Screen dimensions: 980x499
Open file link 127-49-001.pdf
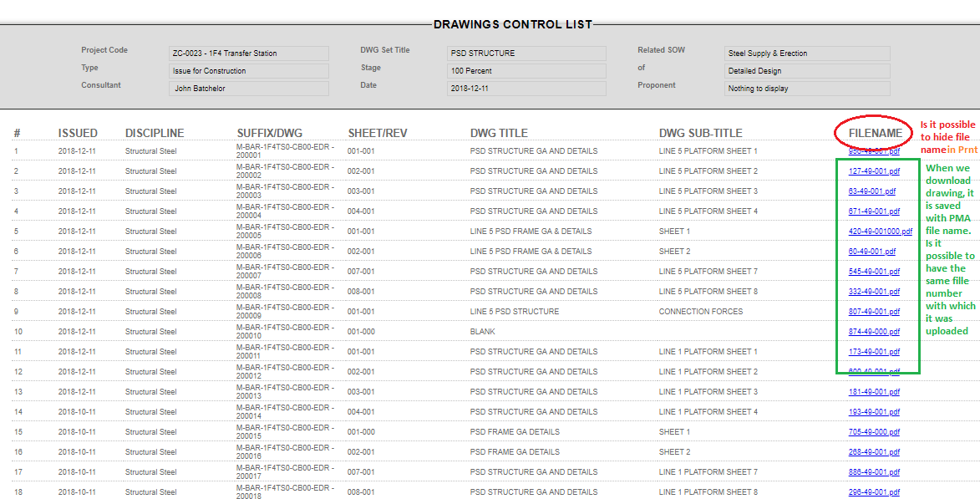pyautogui.click(x=874, y=171)
